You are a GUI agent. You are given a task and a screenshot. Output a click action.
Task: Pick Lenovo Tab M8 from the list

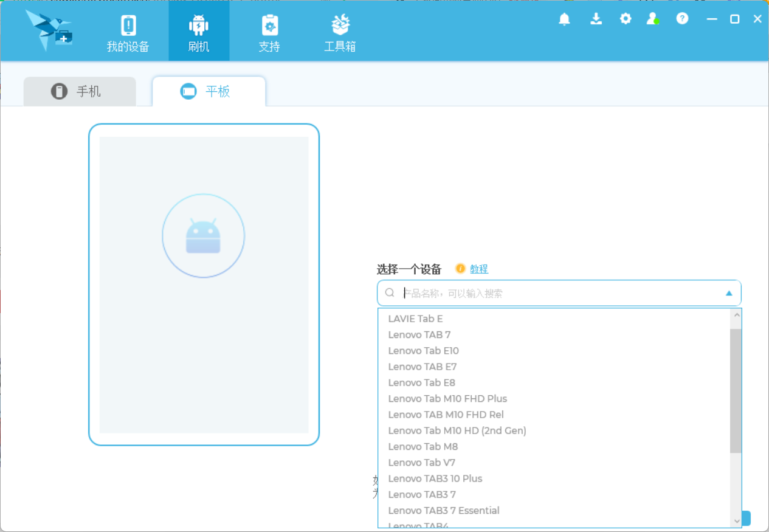[x=554, y=446]
